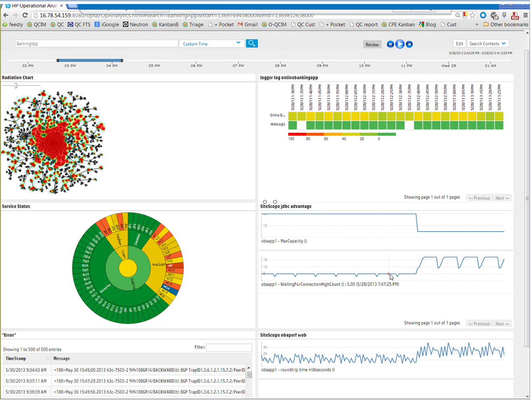The width and height of the screenshot is (532, 400).
Task: Open the Search Contexts dropdown
Action: 488,44
